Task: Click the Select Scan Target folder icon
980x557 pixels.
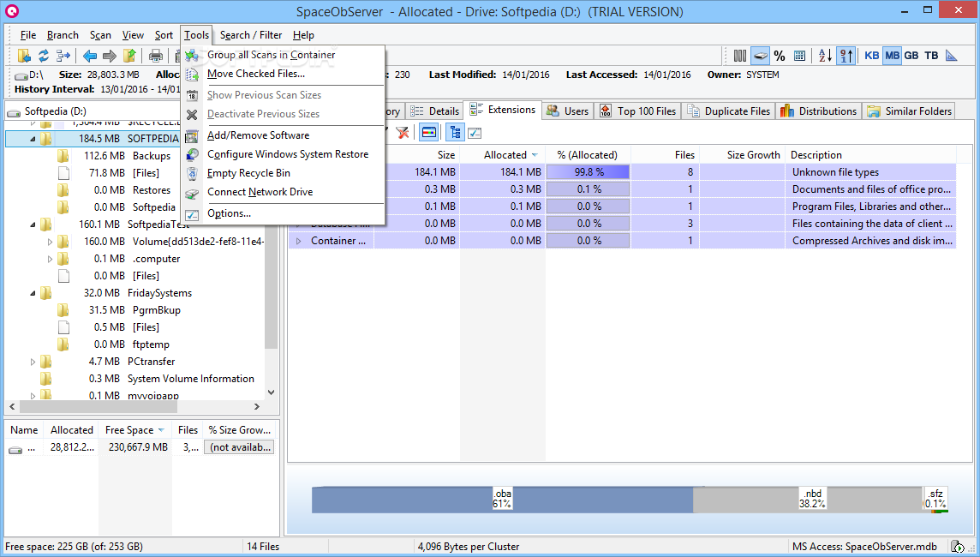Action: (x=24, y=56)
